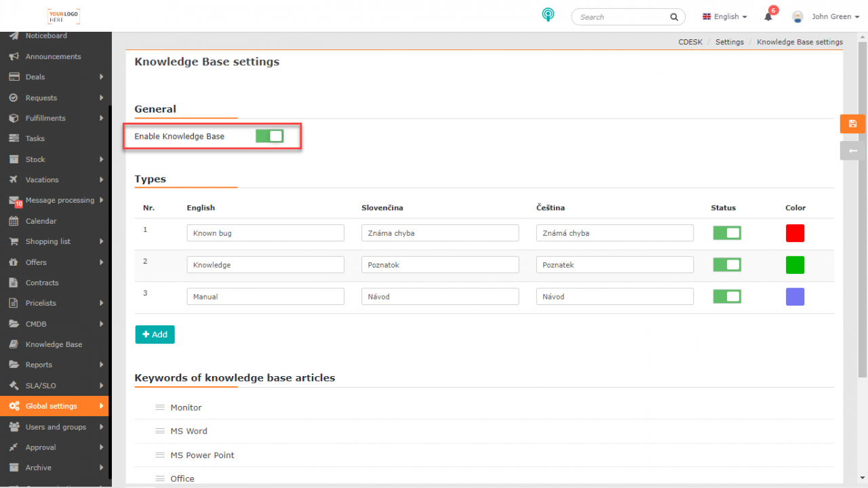Toggle status of Manual type
Screen dimensions: 868x488
(x=727, y=296)
